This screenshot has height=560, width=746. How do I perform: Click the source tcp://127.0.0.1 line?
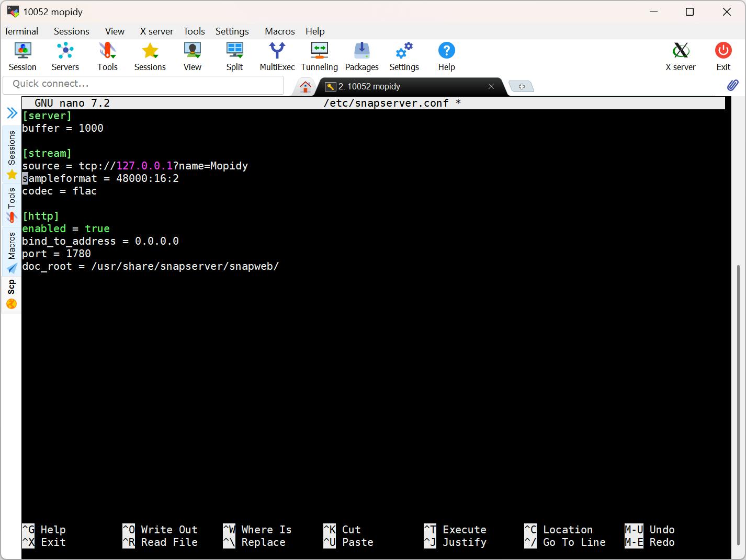(x=135, y=166)
